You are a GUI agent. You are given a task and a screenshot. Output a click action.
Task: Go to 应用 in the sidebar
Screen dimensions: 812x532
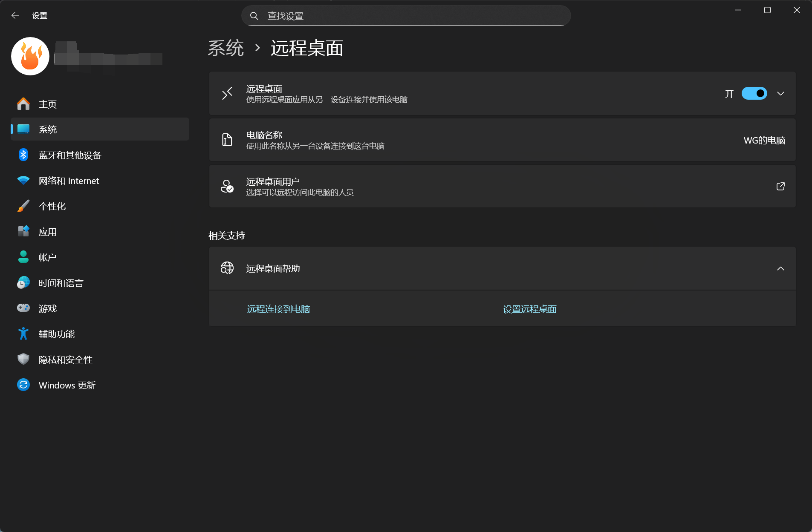(47, 232)
